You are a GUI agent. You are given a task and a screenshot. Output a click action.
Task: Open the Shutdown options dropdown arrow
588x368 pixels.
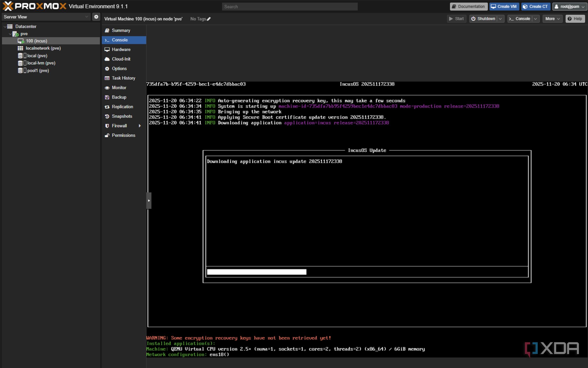[500, 19]
